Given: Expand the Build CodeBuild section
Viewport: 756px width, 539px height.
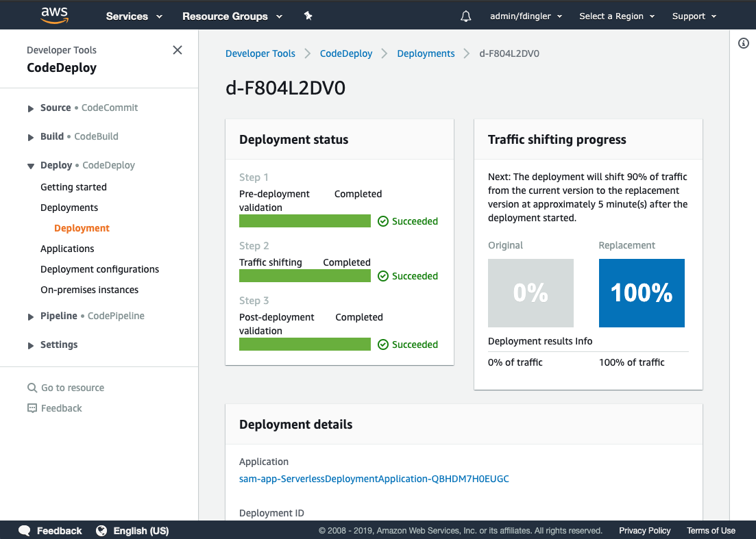Looking at the screenshot, I should pos(30,137).
